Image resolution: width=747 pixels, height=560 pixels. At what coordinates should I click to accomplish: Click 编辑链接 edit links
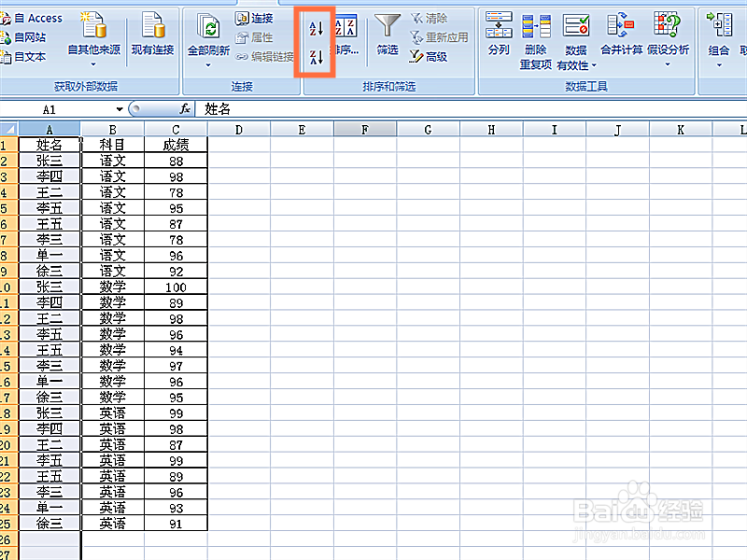265,57
